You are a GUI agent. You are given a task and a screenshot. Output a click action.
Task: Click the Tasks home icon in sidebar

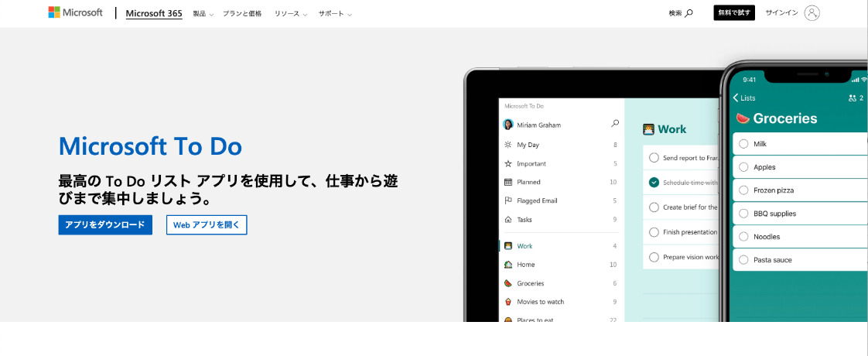(508, 220)
